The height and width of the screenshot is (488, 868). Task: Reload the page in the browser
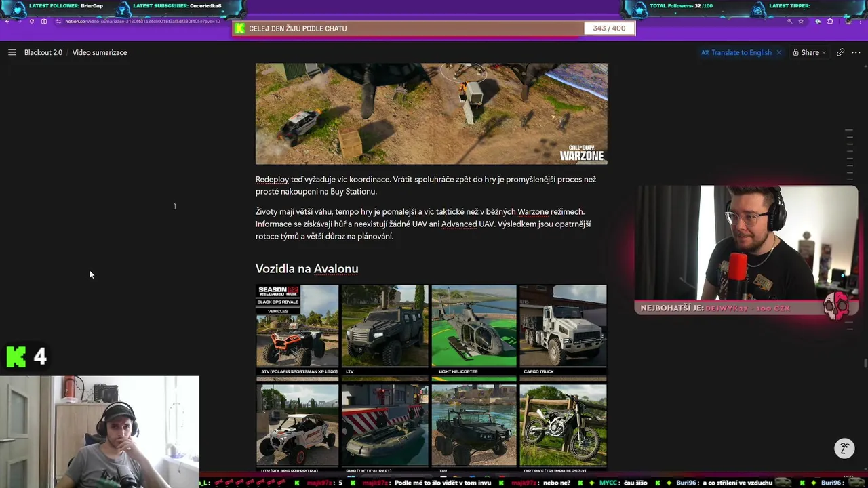point(31,22)
